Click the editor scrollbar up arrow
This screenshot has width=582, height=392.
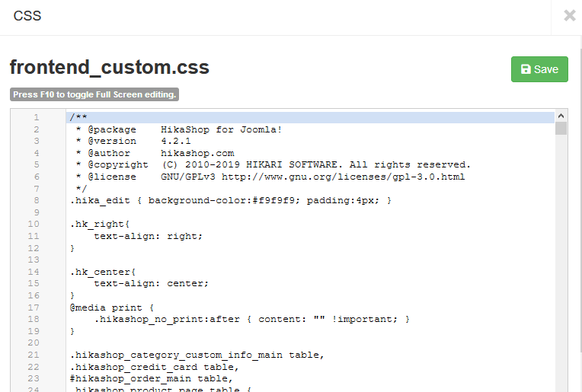(x=561, y=115)
